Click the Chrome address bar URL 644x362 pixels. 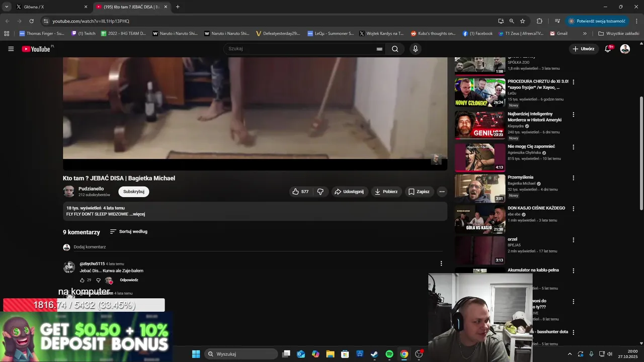point(91,21)
